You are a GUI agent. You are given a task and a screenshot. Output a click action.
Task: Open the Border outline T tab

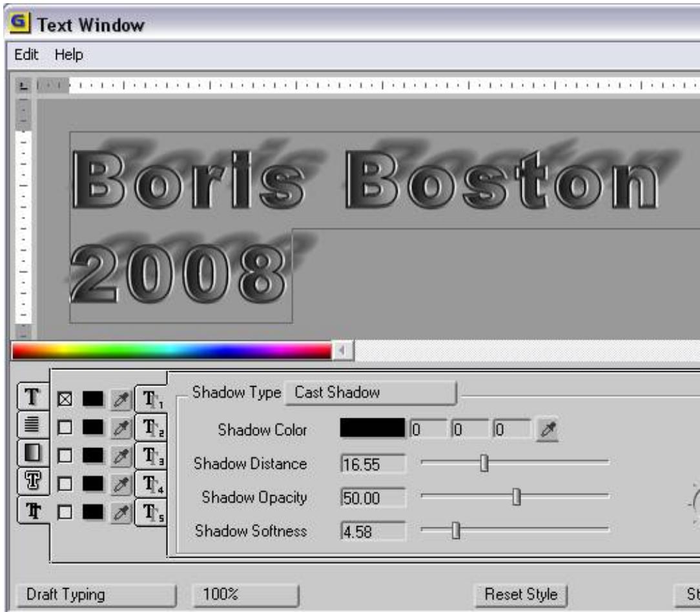click(x=32, y=481)
